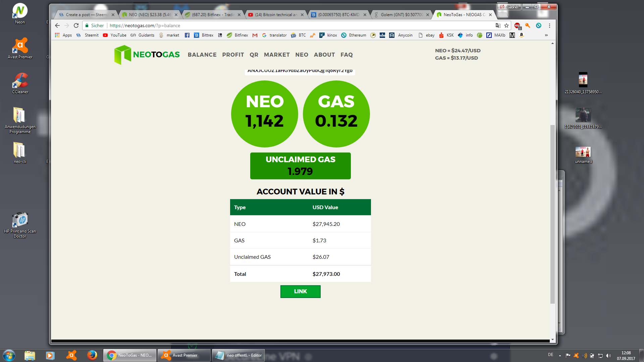644x362 pixels.
Task: Switch to the Golem (GNT) tab
Action: click(401, 15)
